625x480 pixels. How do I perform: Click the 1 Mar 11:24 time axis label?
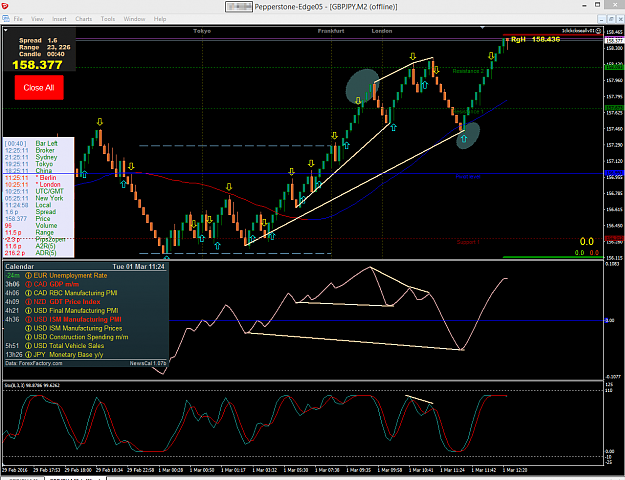[x=453, y=470]
